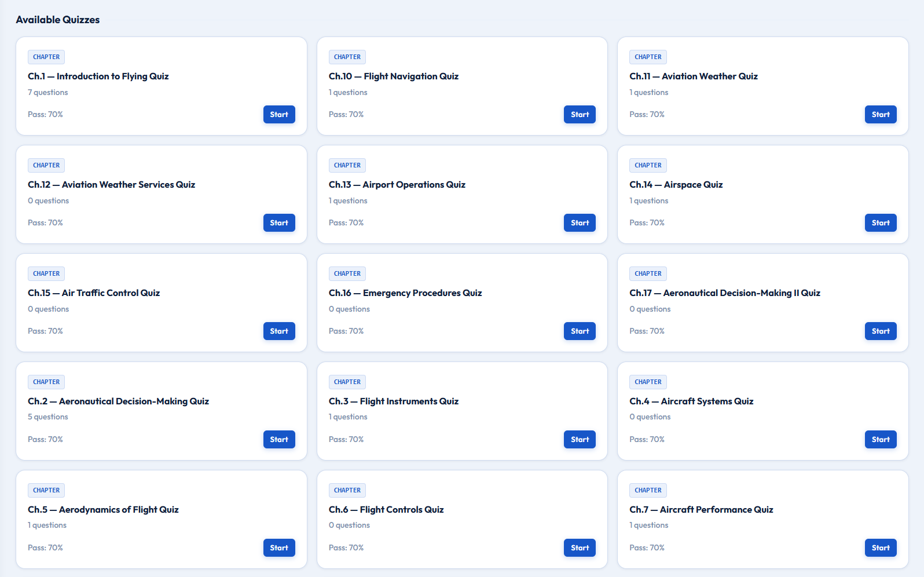Click the CHAPTER tag on Ch.7 card
924x577 pixels.
click(648, 490)
